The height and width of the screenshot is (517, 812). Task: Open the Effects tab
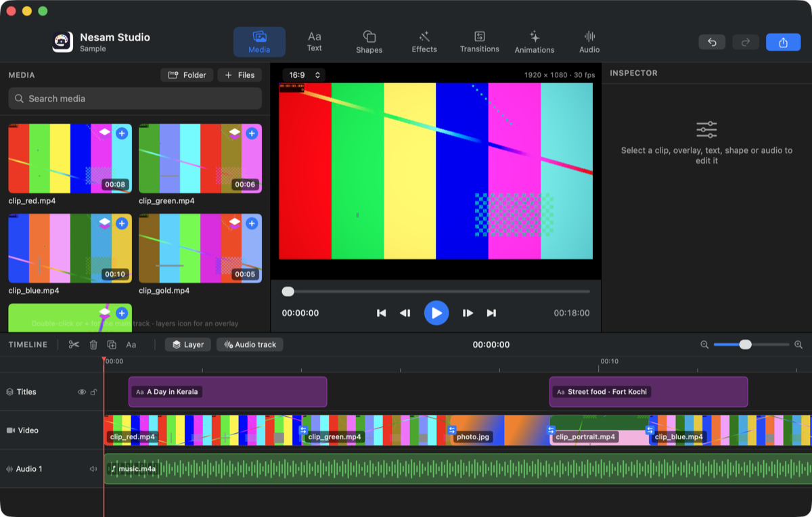pyautogui.click(x=424, y=41)
